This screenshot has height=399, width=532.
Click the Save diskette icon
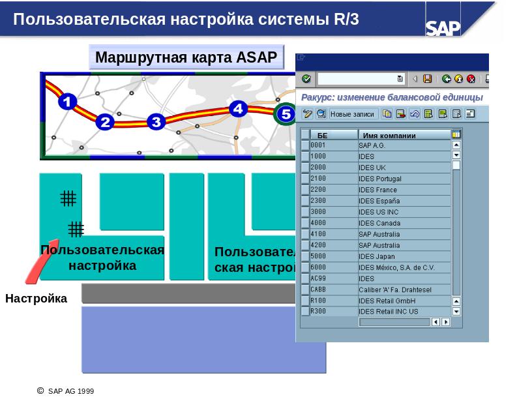tap(428, 79)
